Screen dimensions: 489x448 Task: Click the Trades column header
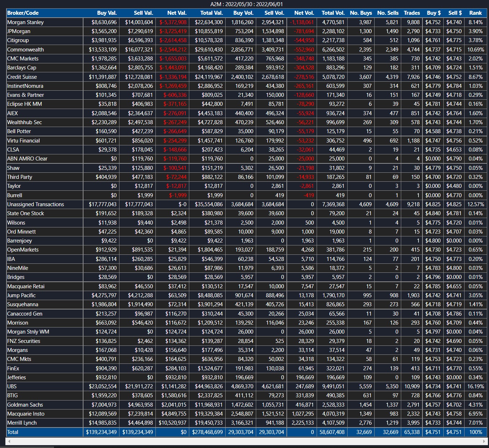click(412, 13)
